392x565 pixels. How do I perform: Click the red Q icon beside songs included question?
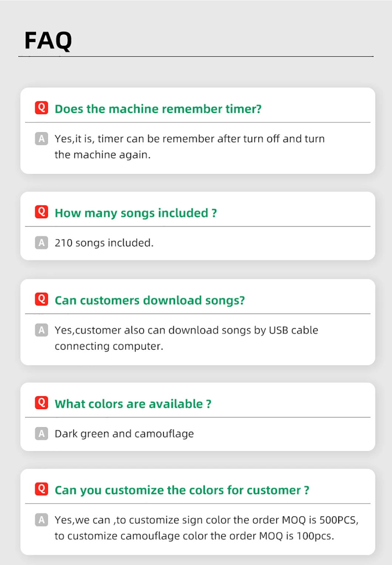click(x=41, y=212)
